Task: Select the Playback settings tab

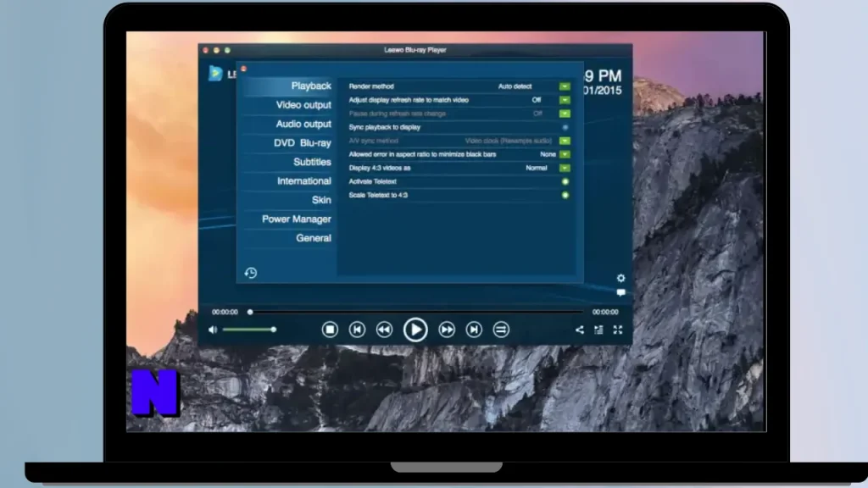Action: (311, 86)
